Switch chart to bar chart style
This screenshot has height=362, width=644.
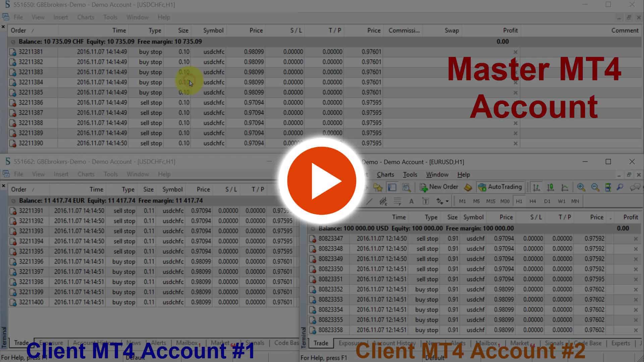click(x=536, y=187)
